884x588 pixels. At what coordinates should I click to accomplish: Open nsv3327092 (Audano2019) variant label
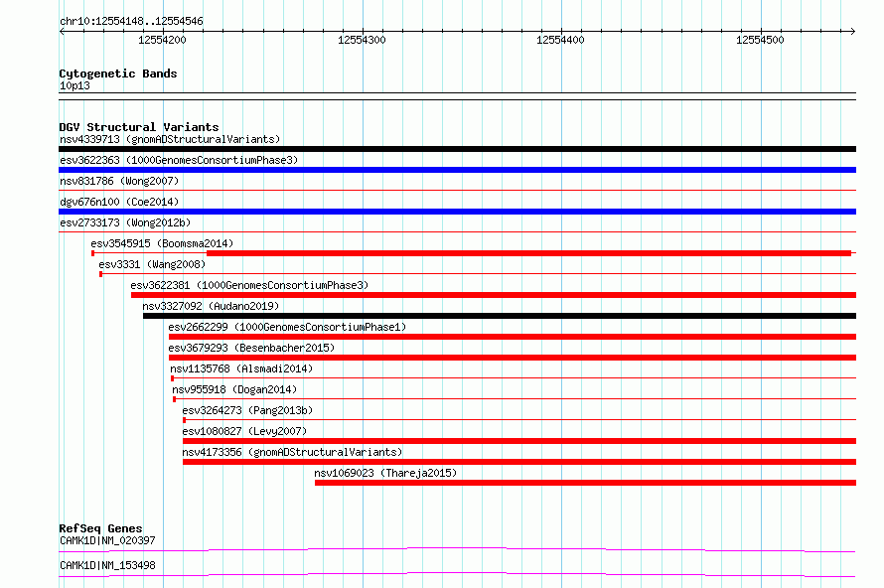211,306
